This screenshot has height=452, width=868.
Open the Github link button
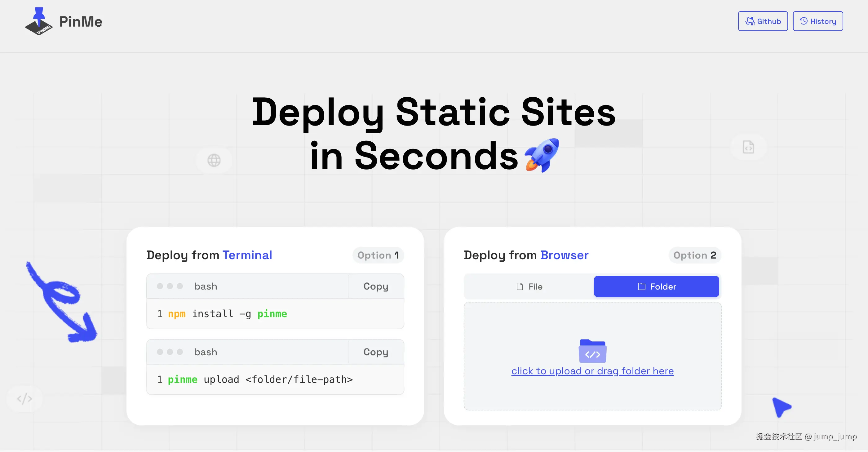point(763,21)
